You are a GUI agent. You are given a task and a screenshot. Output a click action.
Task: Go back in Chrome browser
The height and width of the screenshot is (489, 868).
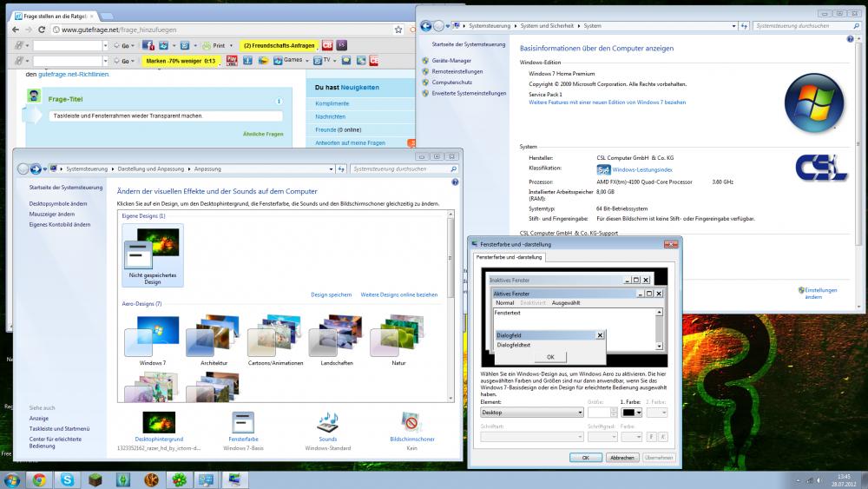point(16,30)
